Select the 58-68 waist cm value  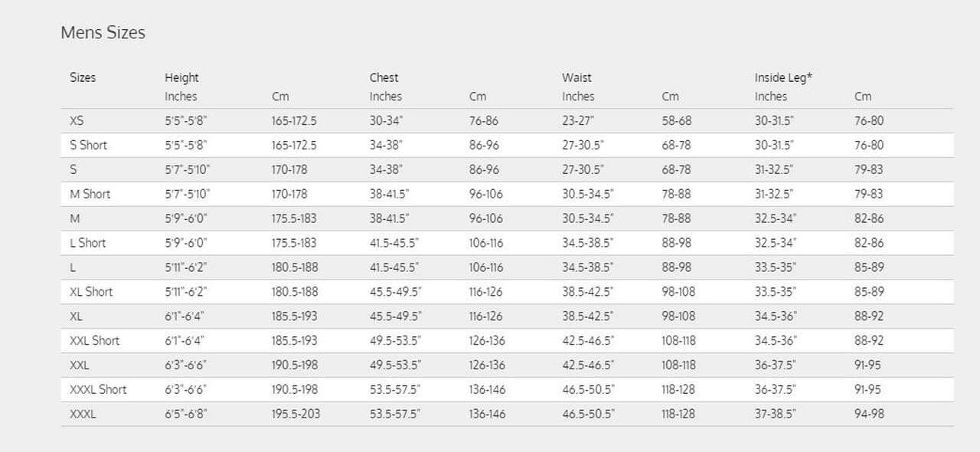[x=676, y=120]
